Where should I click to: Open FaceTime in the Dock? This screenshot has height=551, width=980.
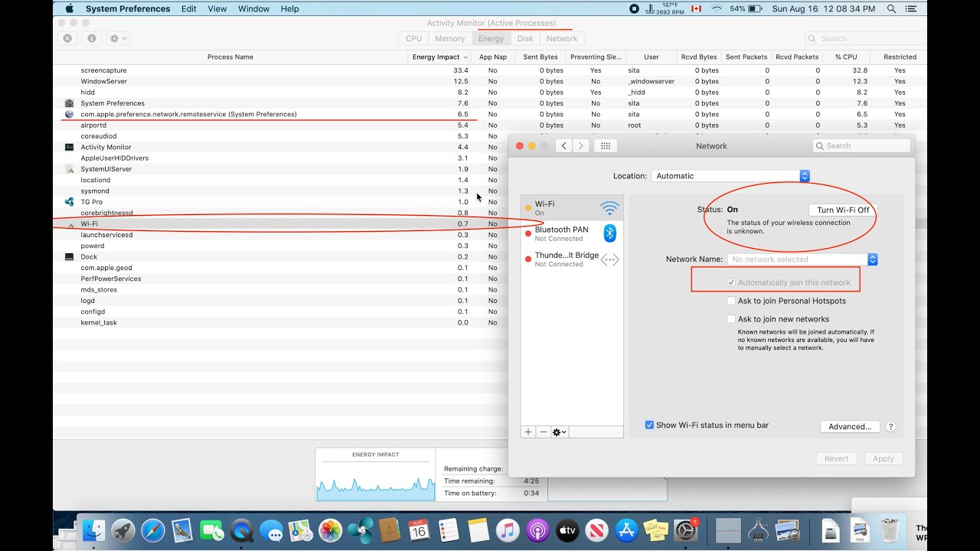coord(212,530)
